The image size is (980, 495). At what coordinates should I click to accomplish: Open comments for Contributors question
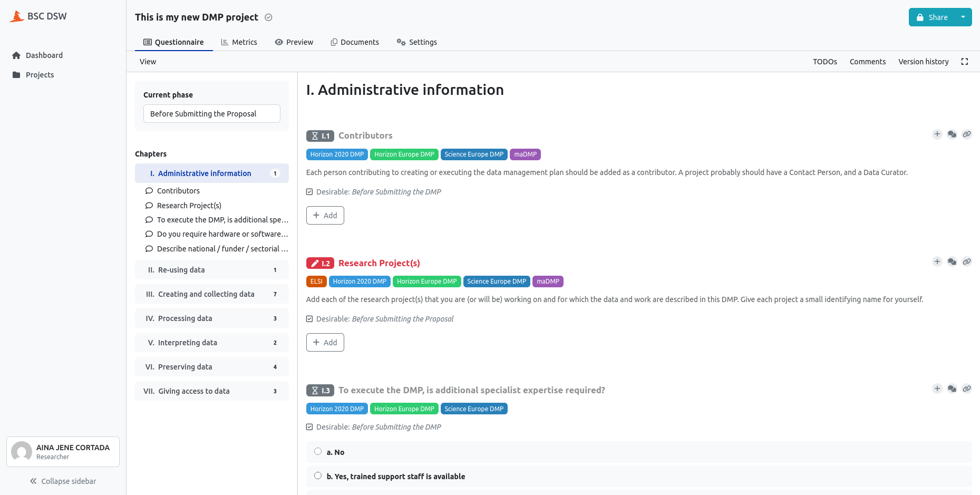point(952,134)
